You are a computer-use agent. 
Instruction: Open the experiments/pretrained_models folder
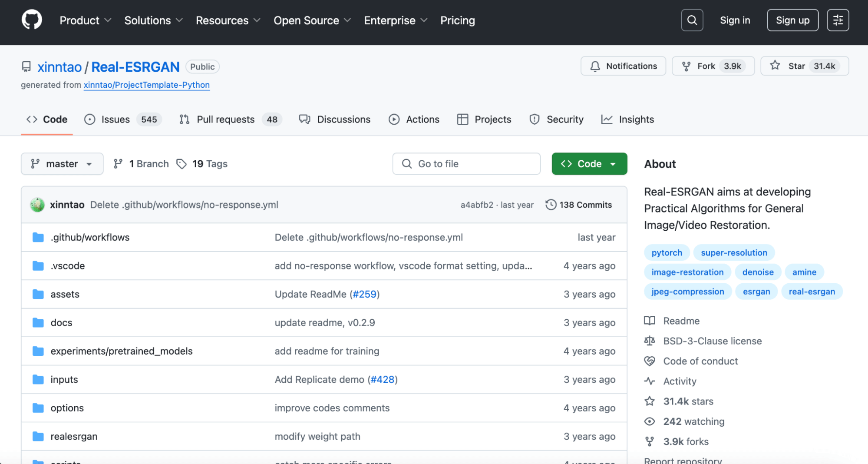pos(122,351)
